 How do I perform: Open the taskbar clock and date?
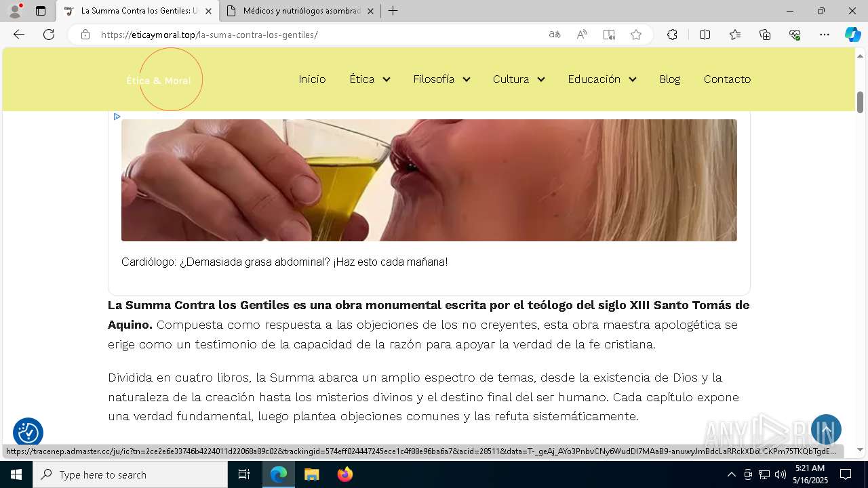(x=810, y=474)
